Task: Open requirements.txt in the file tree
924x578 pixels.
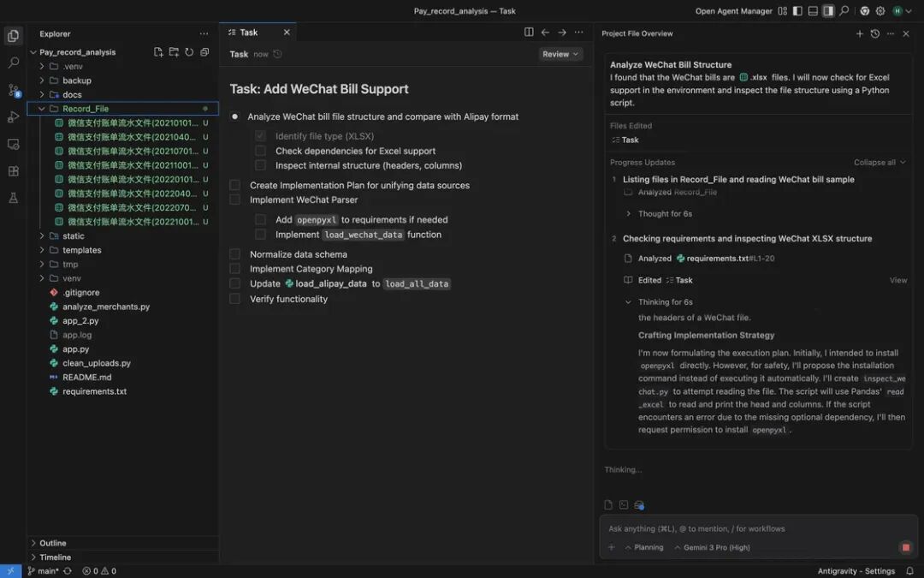Action: point(94,391)
